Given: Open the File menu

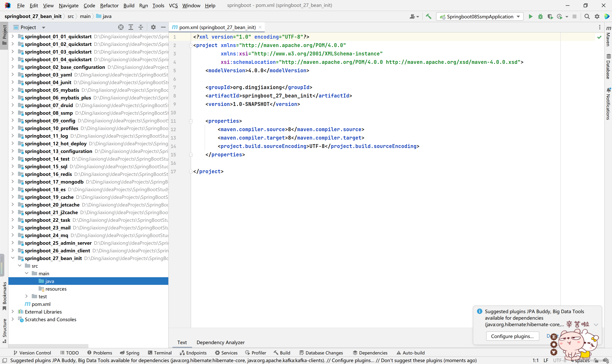Looking at the screenshot, I should tap(21, 5).
